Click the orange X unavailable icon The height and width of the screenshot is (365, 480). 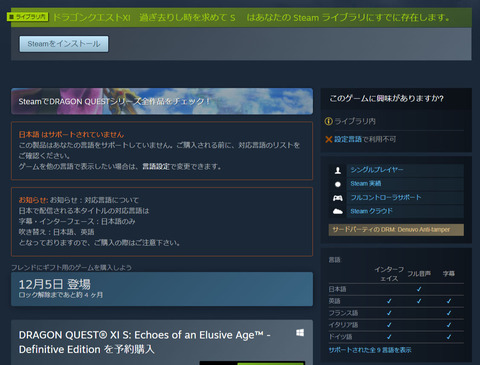329,139
